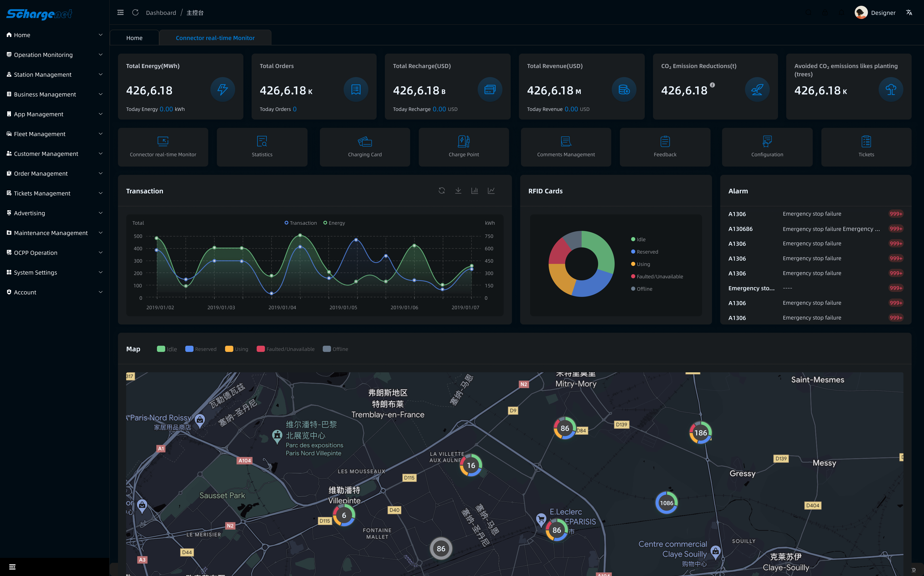
Task: Select the Home tab
Action: click(x=134, y=38)
